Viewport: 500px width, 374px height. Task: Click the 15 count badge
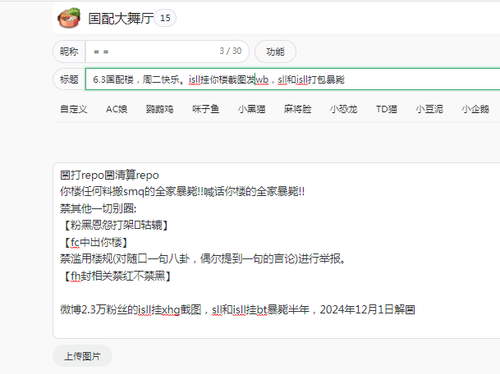165,18
